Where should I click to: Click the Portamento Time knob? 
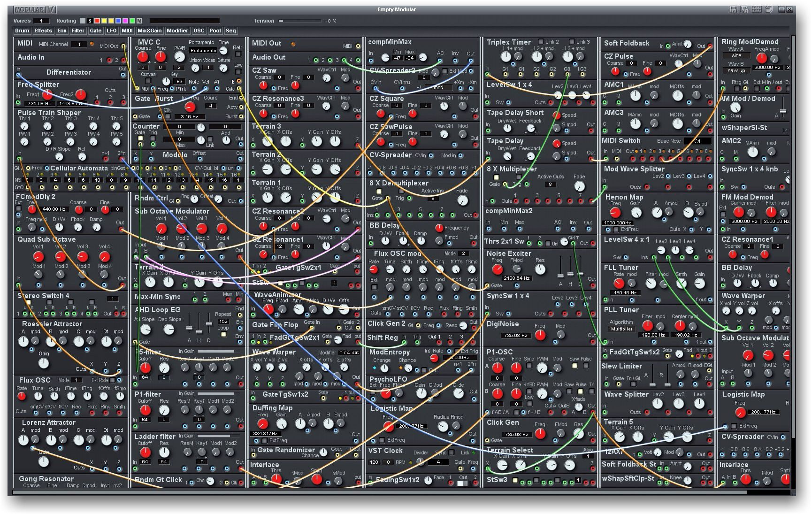[224, 51]
